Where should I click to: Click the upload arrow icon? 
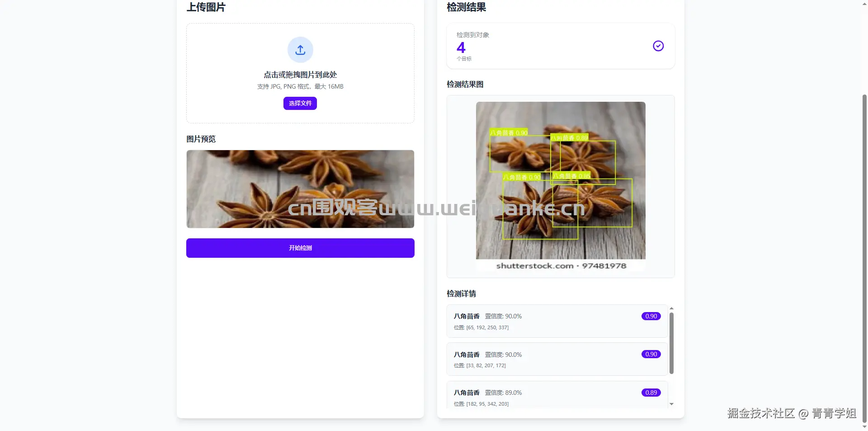(x=300, y=50)
